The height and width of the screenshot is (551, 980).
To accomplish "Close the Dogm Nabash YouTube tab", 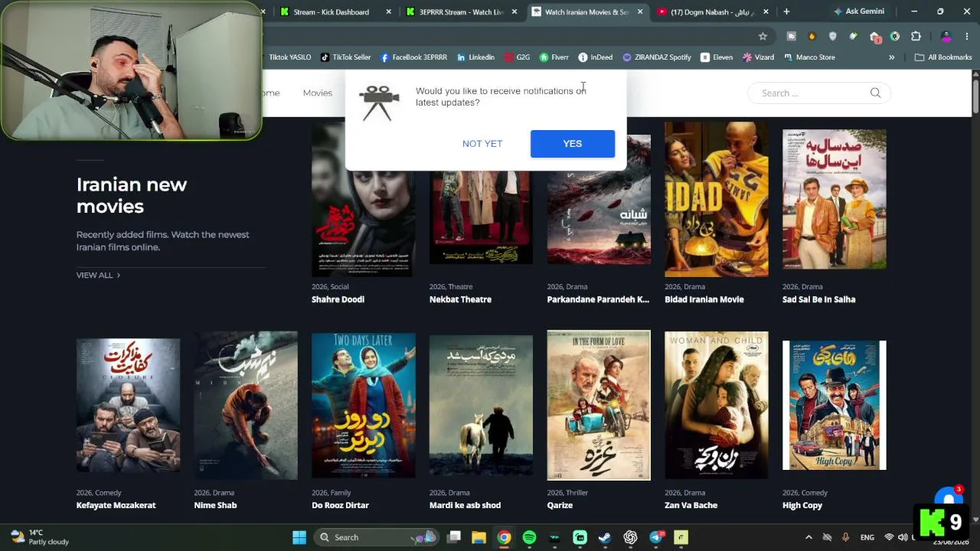I will [766, 12].
